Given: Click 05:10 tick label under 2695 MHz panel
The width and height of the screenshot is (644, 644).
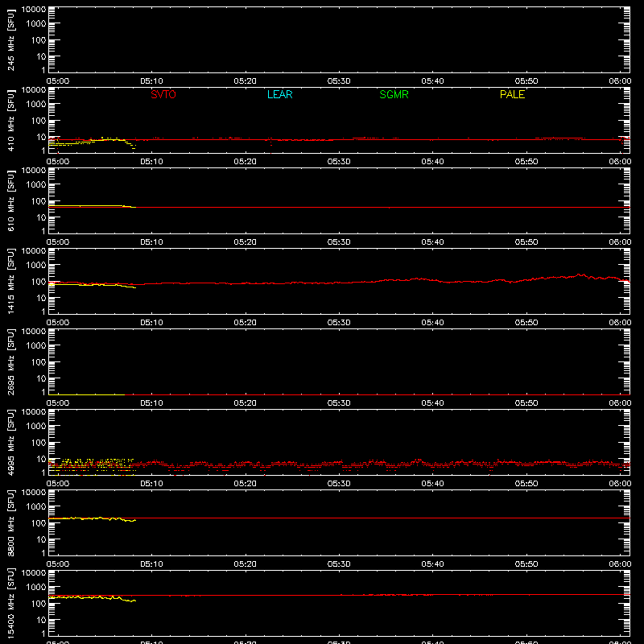Looking at the screenshot, I should (151, 403).
